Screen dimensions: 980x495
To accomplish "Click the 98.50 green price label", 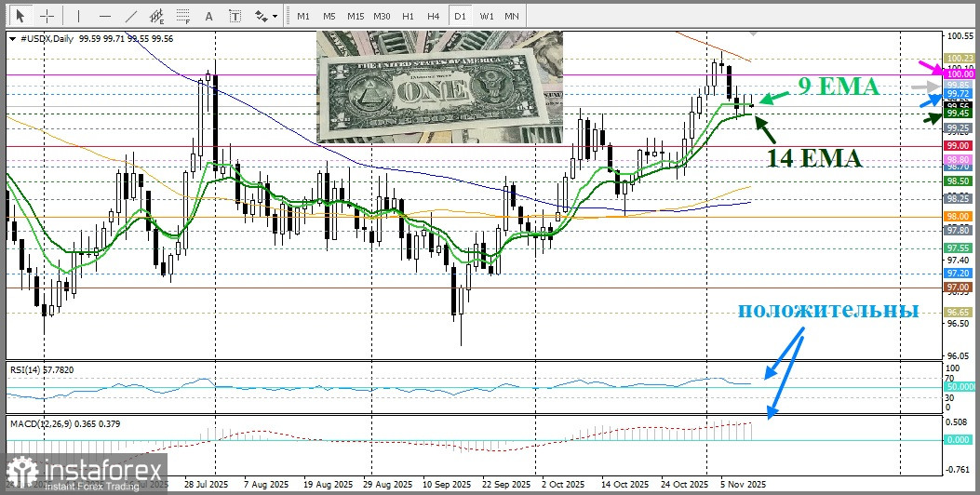I will [958, 181].
